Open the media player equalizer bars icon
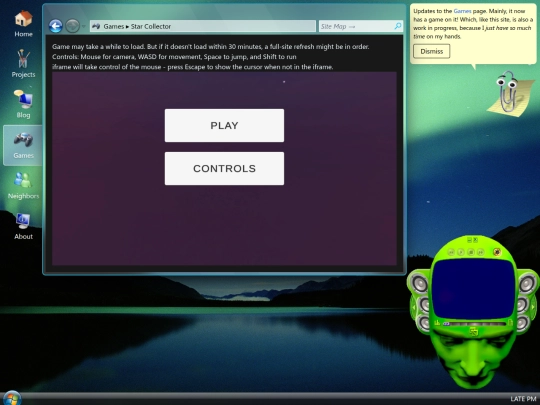Screen dimensions: 540x405 (437, 323)
